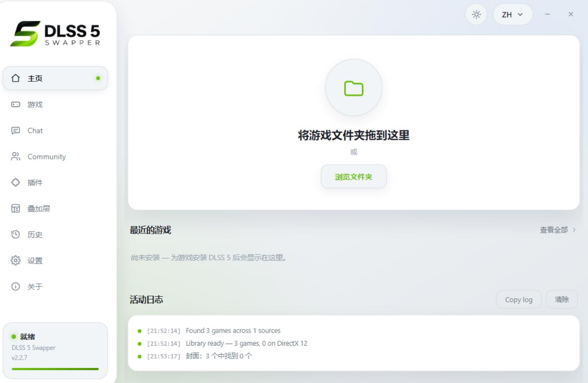This screenshot has width=588, height=383.
Task: Click the overlay layout icon beside 叠加层
Action: tap(16, 208)
